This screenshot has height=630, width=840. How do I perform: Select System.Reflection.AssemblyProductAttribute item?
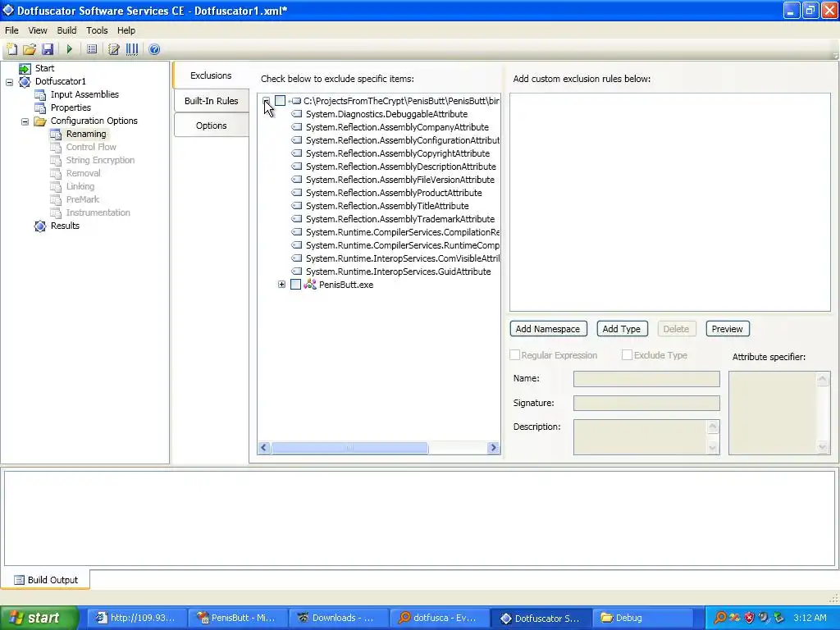pyautogui.click(x=394, y=193)
